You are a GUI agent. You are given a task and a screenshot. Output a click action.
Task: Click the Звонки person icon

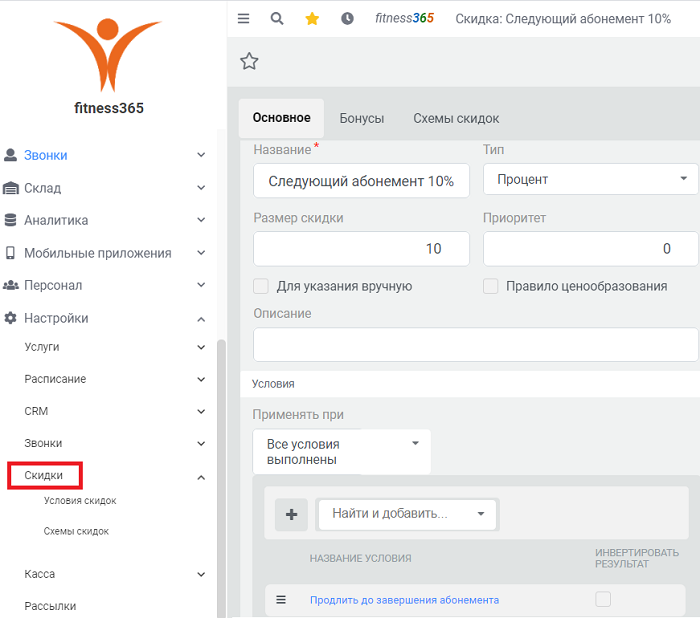[10, 155]
